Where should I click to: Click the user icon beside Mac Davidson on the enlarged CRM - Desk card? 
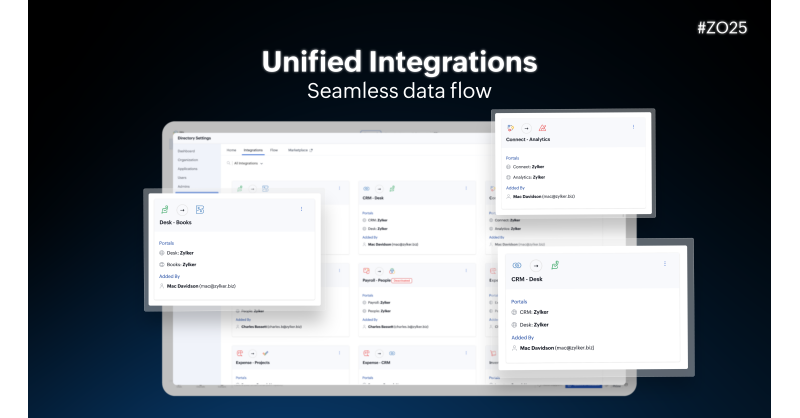(x=514, y=348)
